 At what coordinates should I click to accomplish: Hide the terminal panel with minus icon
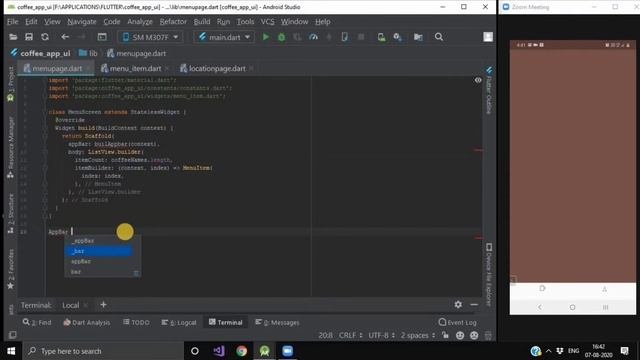point(474,304)
